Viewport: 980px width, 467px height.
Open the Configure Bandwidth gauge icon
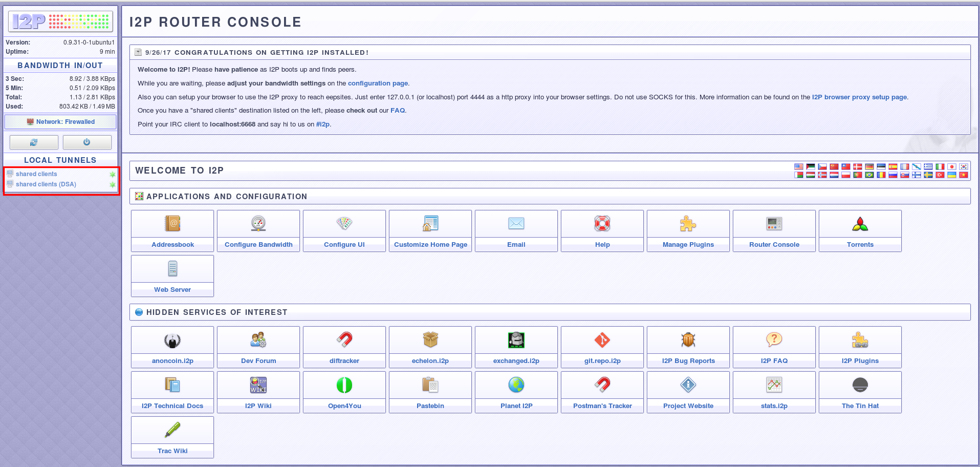pos(258,224)
